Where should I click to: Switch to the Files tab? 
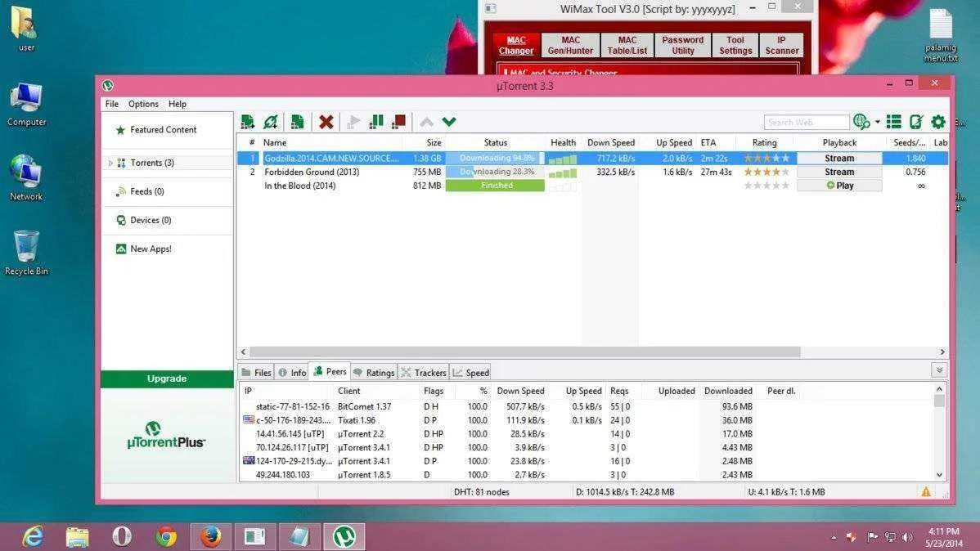point(257,372)
